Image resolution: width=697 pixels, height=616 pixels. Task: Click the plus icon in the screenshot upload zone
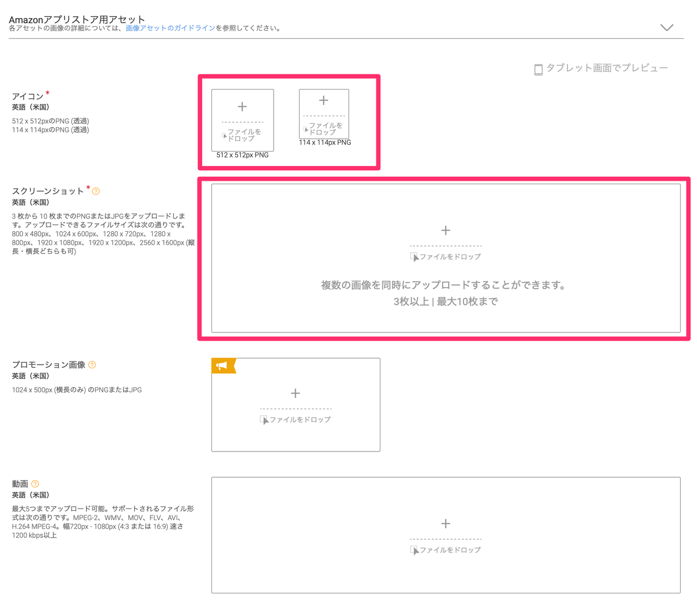tap(445, 230)
